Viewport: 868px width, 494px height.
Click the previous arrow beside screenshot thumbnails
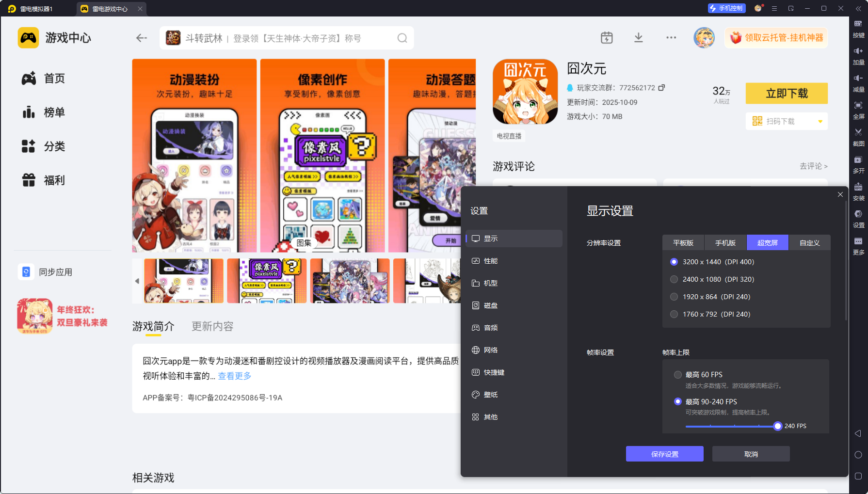137,281
